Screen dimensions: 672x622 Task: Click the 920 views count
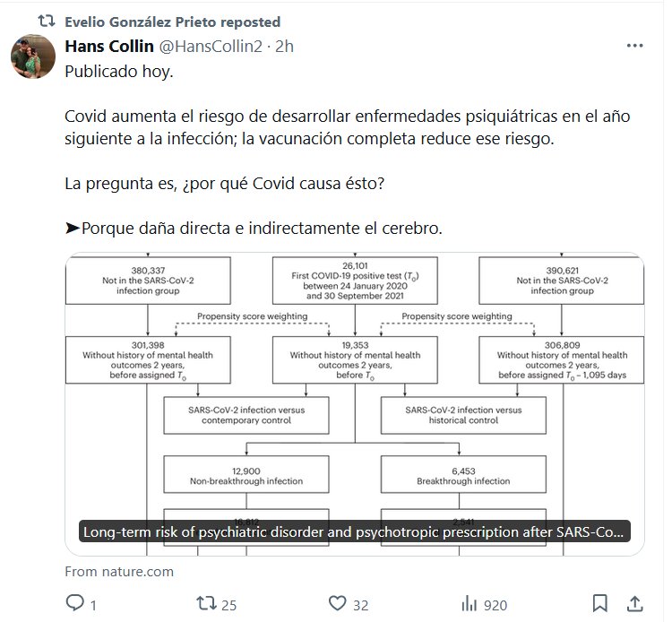pos(495,605)
